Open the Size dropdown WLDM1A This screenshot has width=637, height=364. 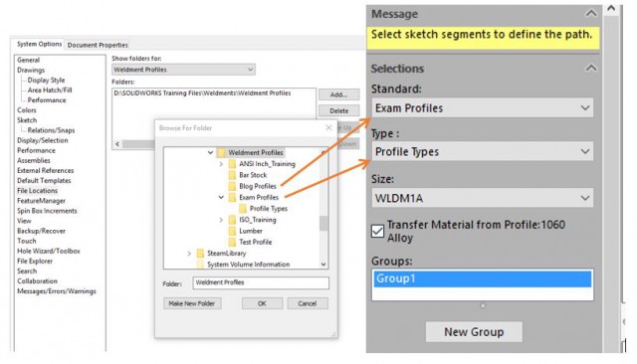click(482, 198)
